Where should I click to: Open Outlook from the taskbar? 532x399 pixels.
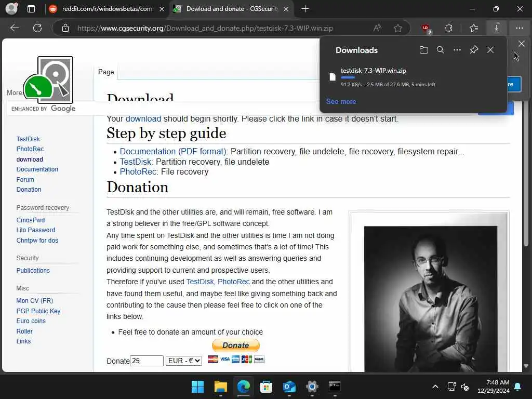tap(289, 387)
